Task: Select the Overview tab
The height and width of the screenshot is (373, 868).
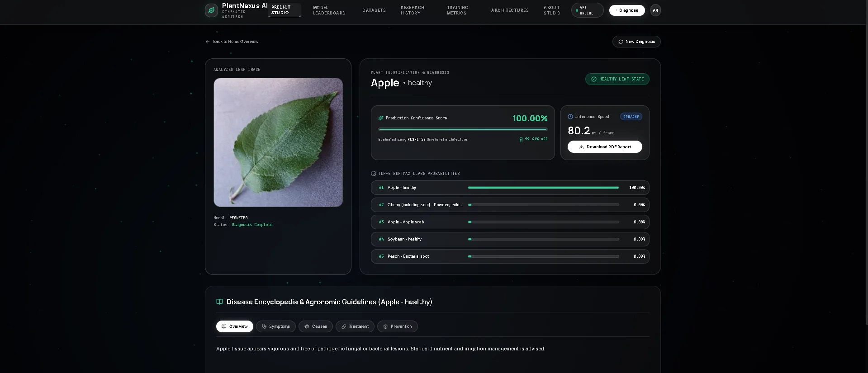Action: pos(235,326)
